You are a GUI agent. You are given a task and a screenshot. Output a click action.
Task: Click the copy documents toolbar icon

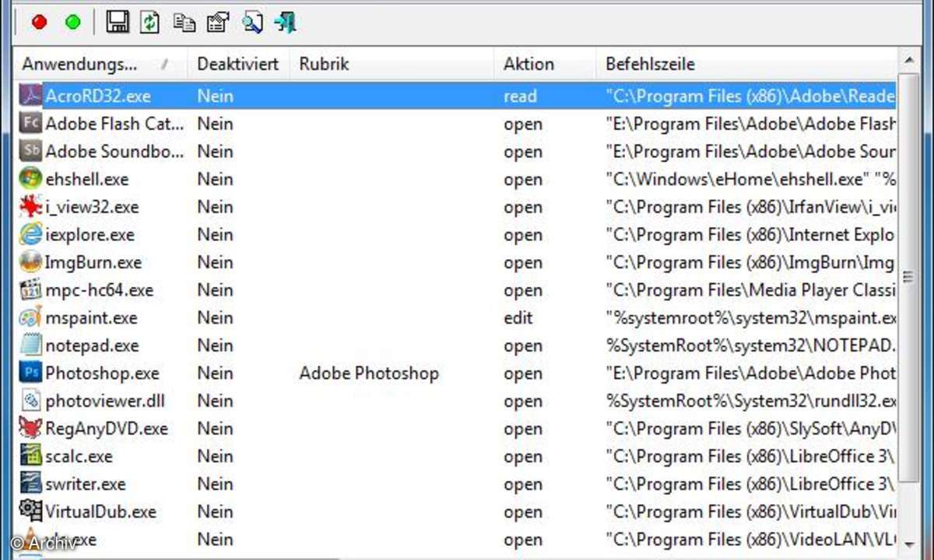point(184,23)
